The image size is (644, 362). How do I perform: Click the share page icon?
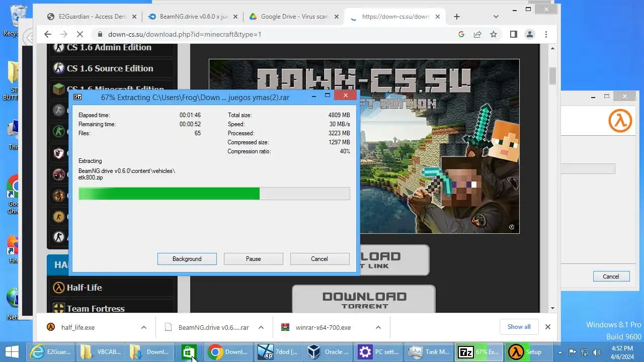pyautogui.click(x=477, y=34)
